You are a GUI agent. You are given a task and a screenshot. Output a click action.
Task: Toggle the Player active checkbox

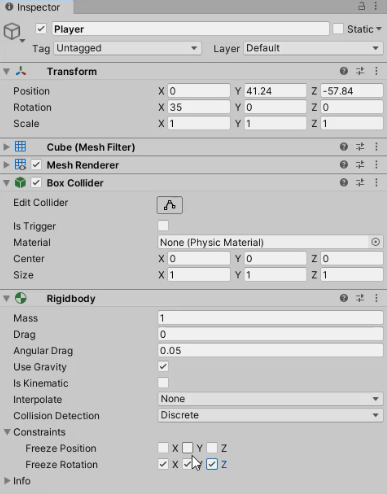pos(41,29)
